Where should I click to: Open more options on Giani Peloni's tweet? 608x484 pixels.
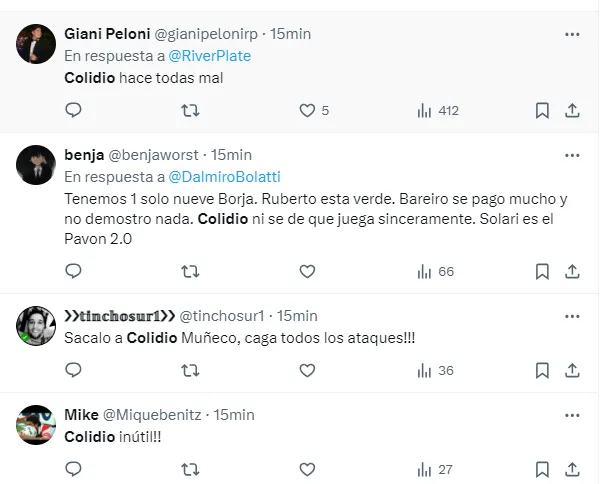pyautogui.click(x=572, y=34)
